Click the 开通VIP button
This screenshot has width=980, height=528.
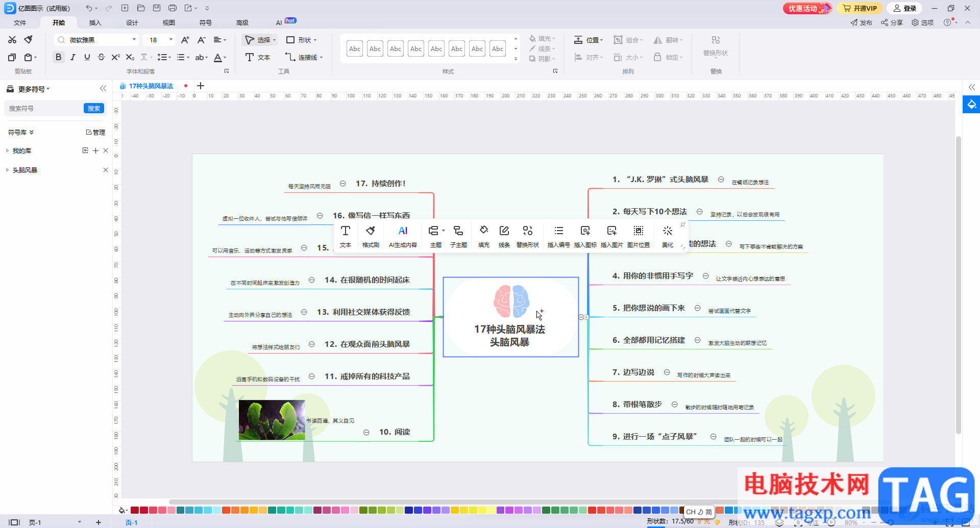pos(860,8)
